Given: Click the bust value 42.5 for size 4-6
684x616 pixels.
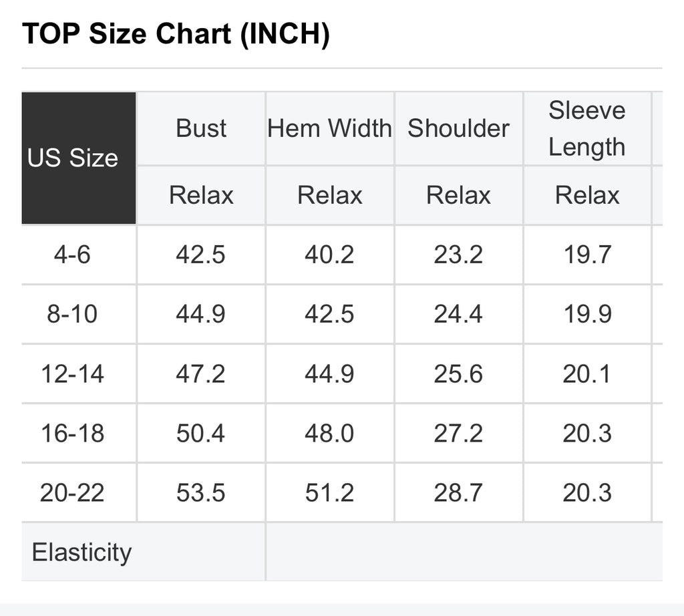Looking at the screenshot, I should tap(201, 255).
